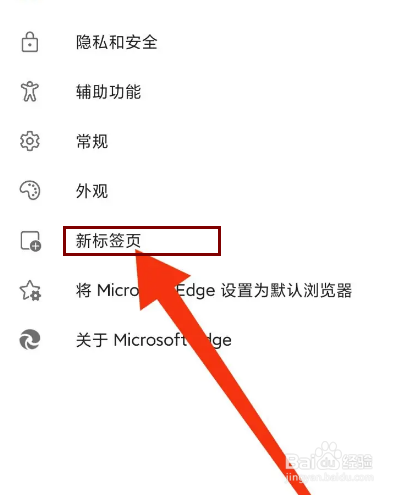Open 隐私和安全 settings

click(x=116, y=42)
